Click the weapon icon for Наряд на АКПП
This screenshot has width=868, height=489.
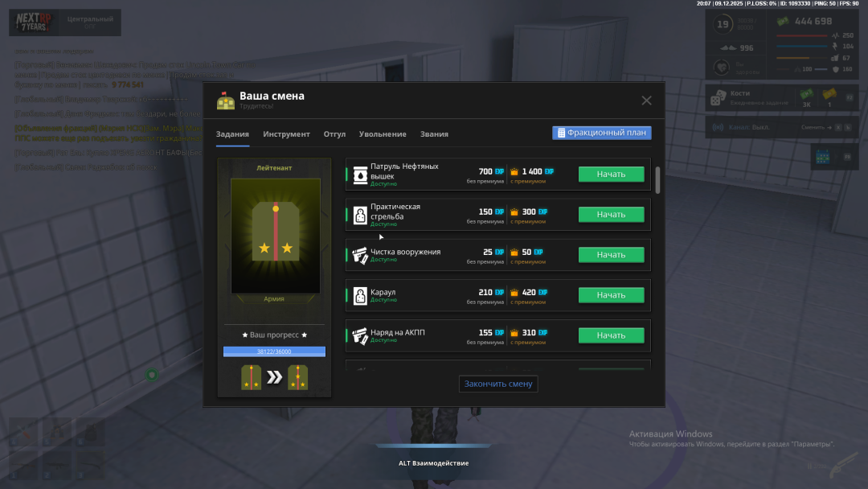coord(360,335)
